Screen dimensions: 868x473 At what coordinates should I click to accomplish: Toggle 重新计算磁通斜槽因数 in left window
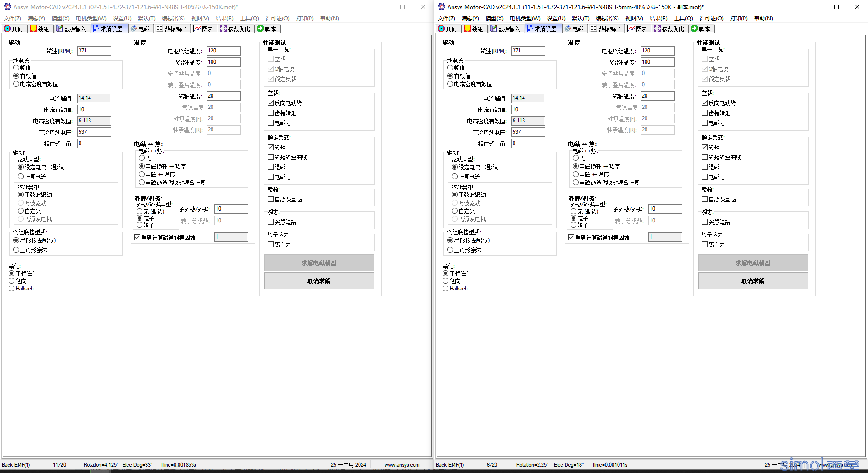pyautogui.click(x=137, y=238)
